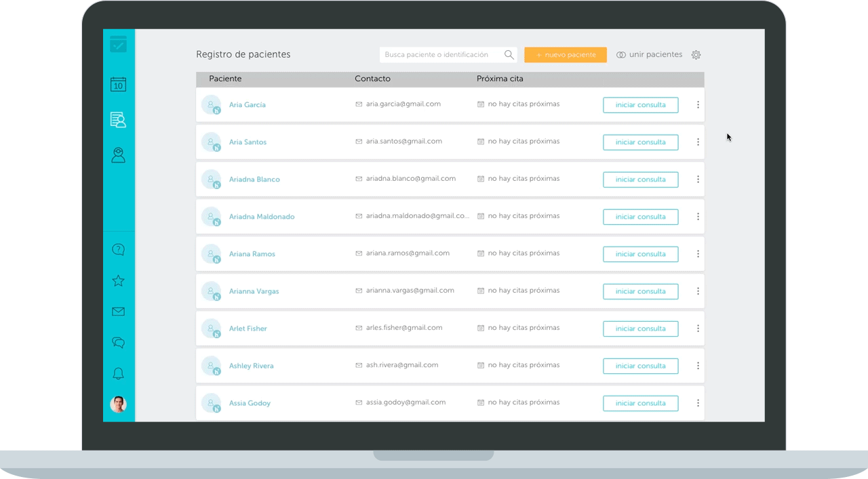Check notifications via the bell icon
The width and height of the screenshot is (868, 479).
click(x=118, y=373)
